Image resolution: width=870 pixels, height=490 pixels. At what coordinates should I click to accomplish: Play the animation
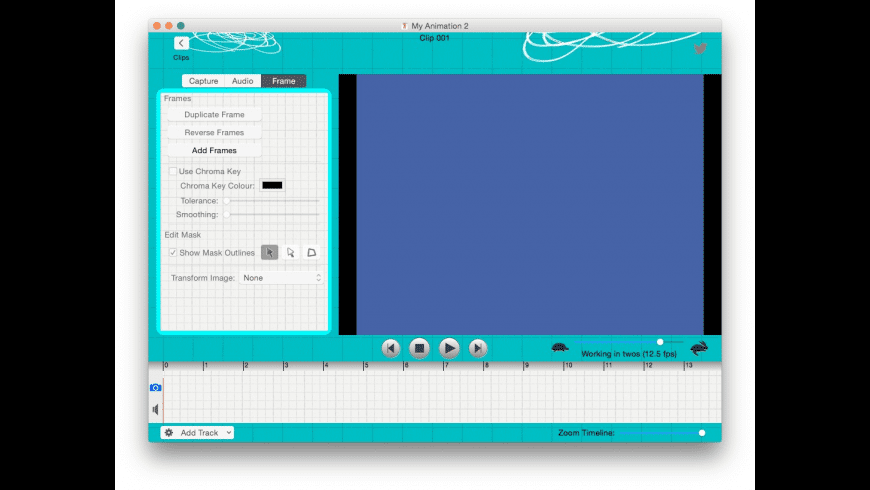coord(449,348)
